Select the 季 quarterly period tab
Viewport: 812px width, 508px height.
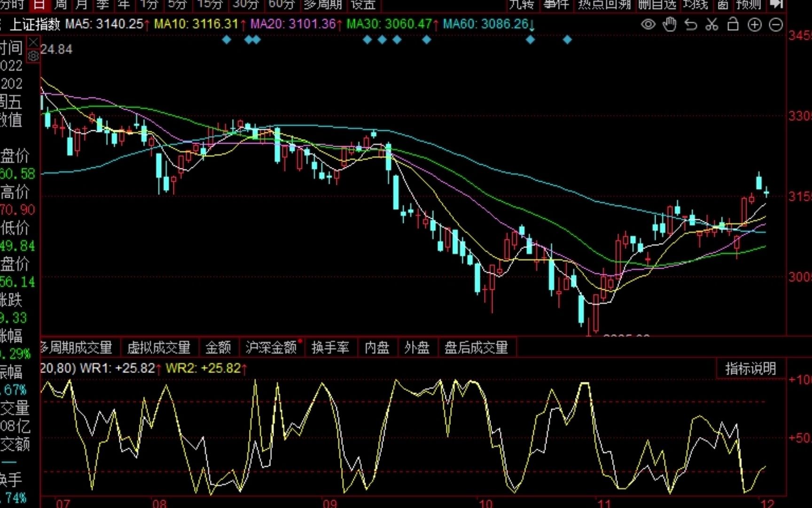point(102,4)
